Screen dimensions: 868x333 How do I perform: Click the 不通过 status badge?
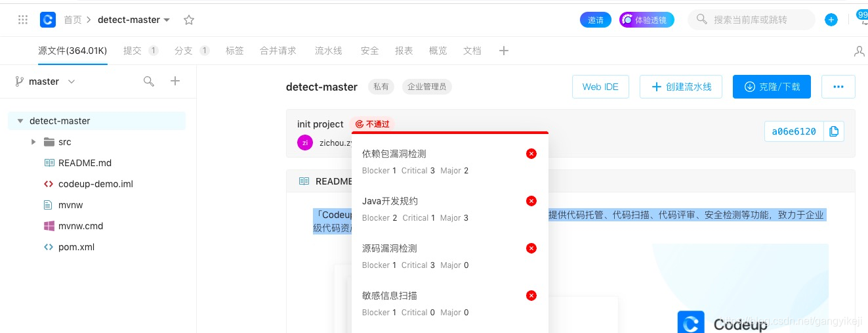tap(373, 124)
